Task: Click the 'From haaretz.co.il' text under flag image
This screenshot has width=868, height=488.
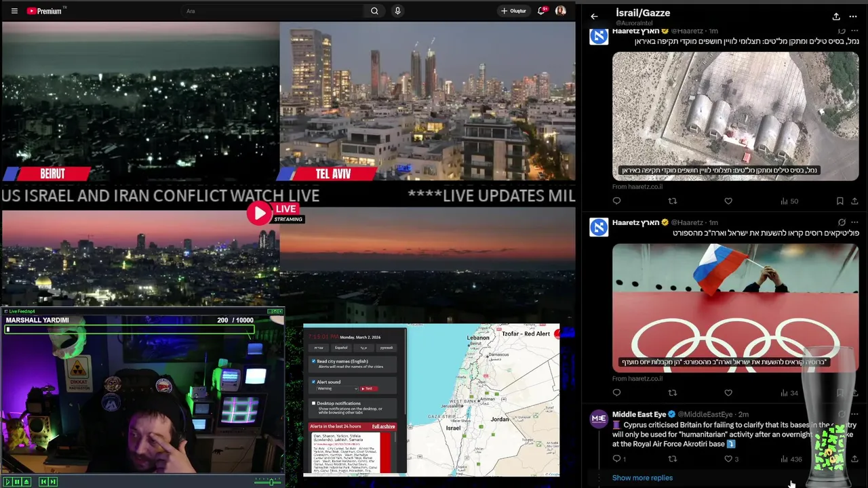Action: (x=637, y=378)
